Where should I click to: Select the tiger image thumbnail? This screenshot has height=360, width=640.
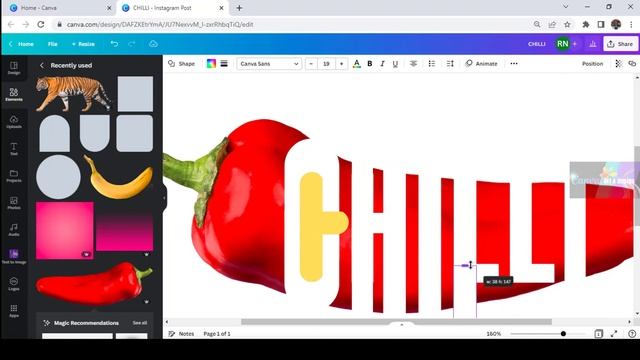coord(73,94)
